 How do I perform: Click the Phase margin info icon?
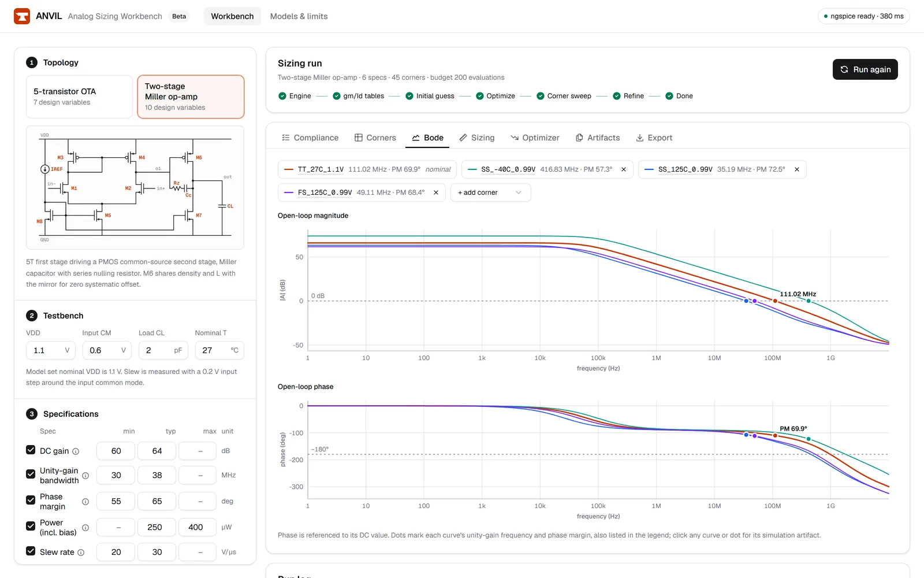coord(85,502)
